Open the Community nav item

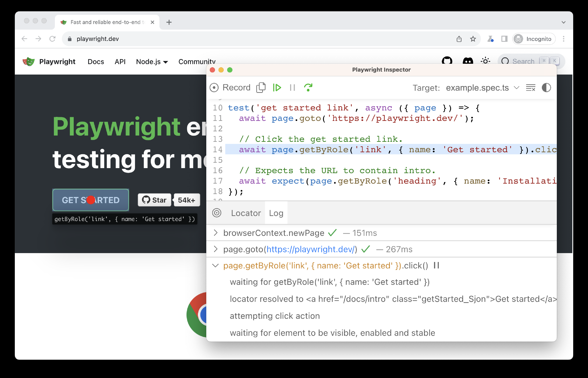coord(197,62)
